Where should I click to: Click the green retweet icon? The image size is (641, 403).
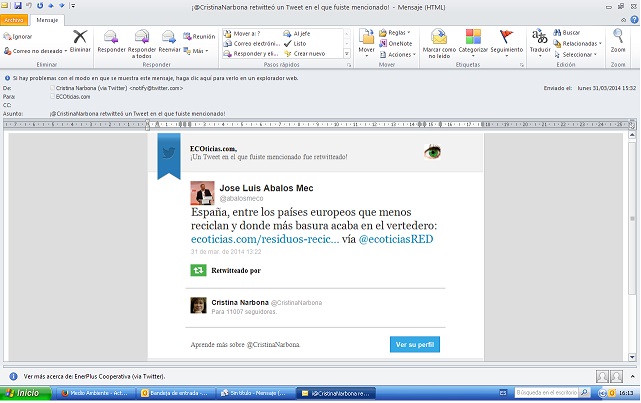click(x=198, y=270)
